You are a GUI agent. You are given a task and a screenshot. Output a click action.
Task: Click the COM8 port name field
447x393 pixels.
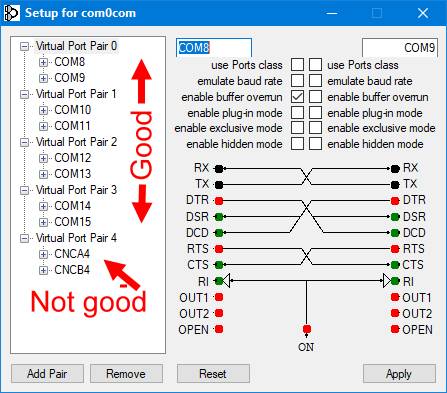(x=214, y=48)
